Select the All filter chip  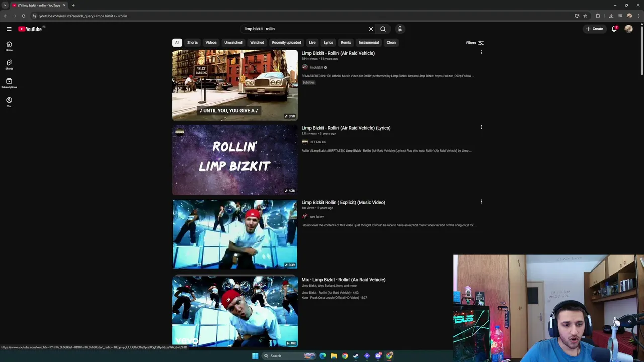coord(177,43)
